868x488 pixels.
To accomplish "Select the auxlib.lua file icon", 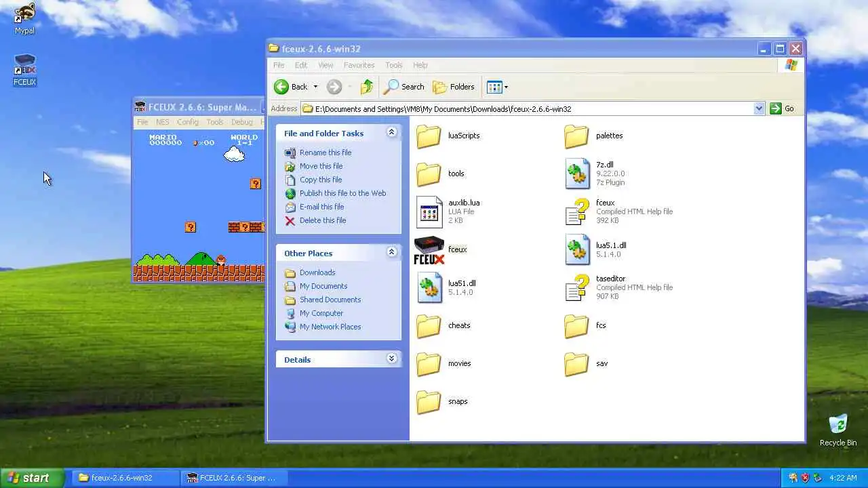I will click(x=429, y=211).
